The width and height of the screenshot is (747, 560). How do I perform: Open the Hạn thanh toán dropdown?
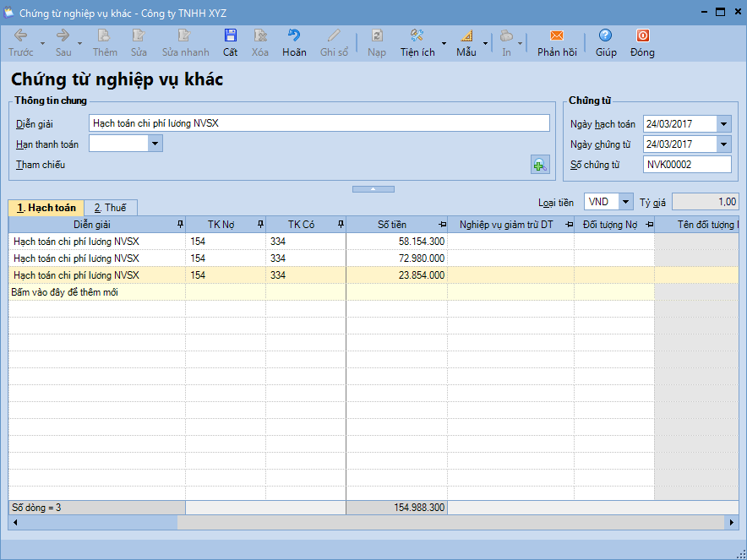[155, 144]
